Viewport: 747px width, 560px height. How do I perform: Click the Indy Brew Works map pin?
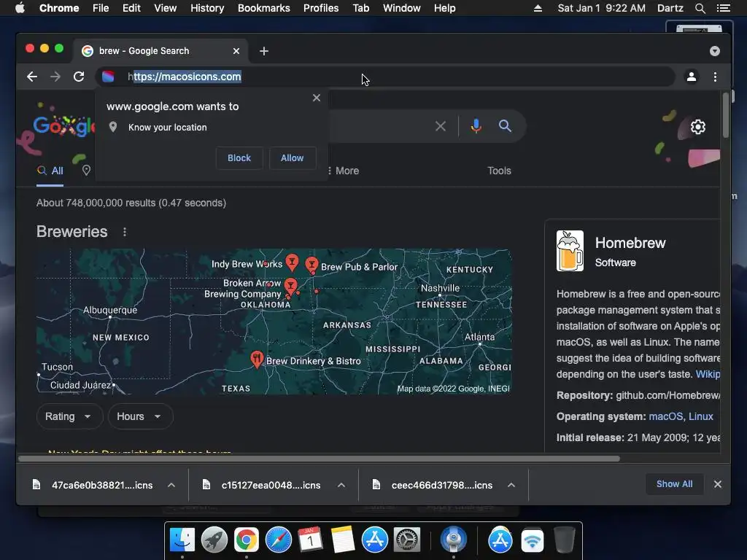click(292, 262)
